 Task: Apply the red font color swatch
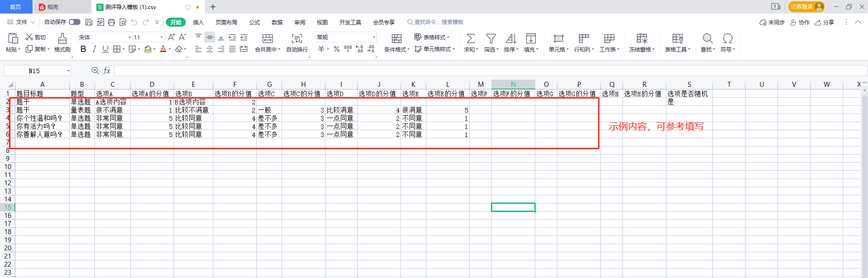(x=163, y=49)
